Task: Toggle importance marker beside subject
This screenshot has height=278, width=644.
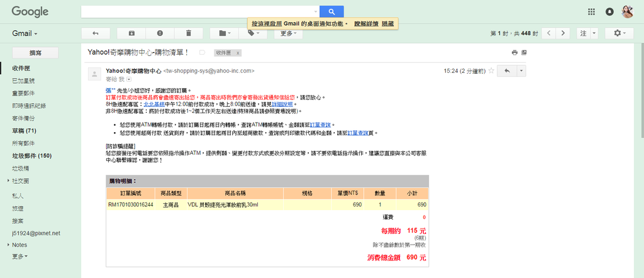Action: (202, 53)
